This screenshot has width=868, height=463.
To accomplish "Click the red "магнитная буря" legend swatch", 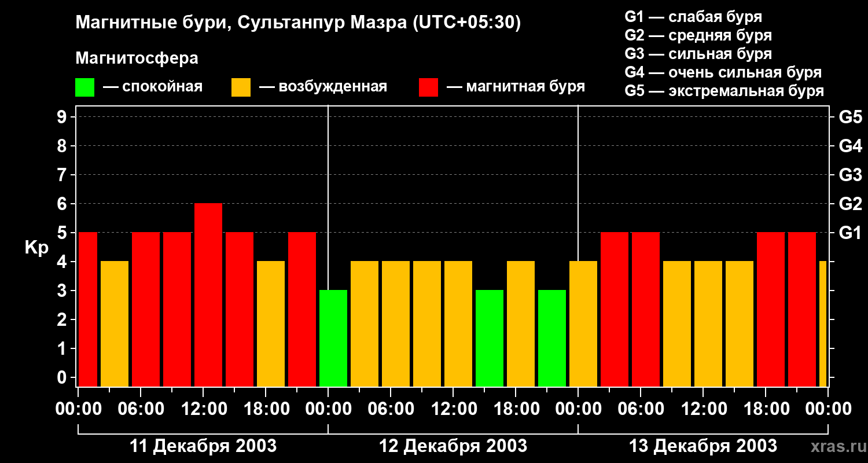I will (x=428, y=87).
